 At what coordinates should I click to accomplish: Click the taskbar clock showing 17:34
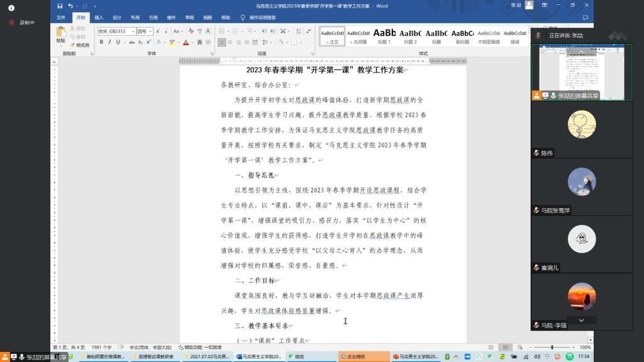pos(584,357)
